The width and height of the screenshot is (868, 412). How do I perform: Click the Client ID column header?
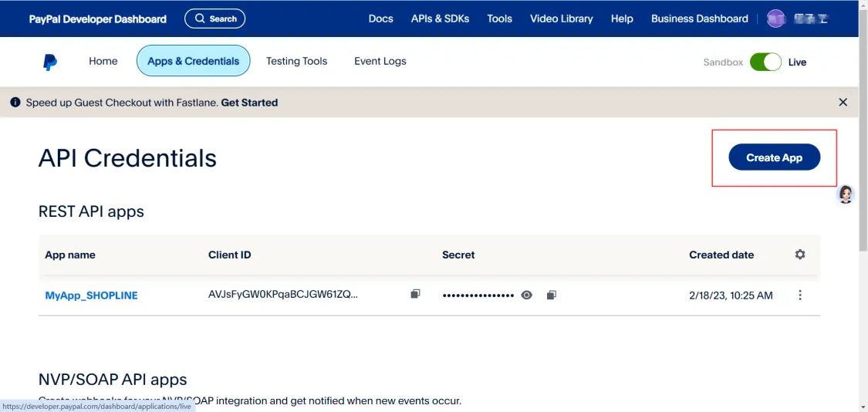coord(230,255)
